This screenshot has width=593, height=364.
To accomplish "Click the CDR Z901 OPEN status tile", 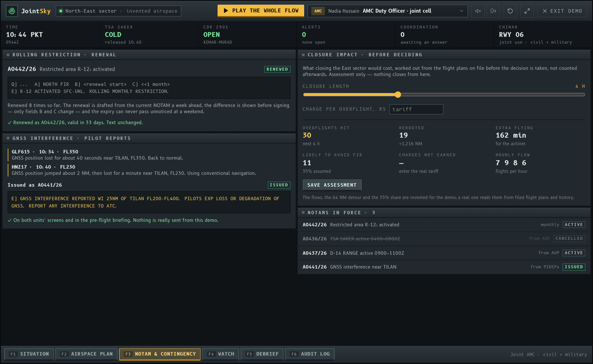I will click(x=247, y=34).
